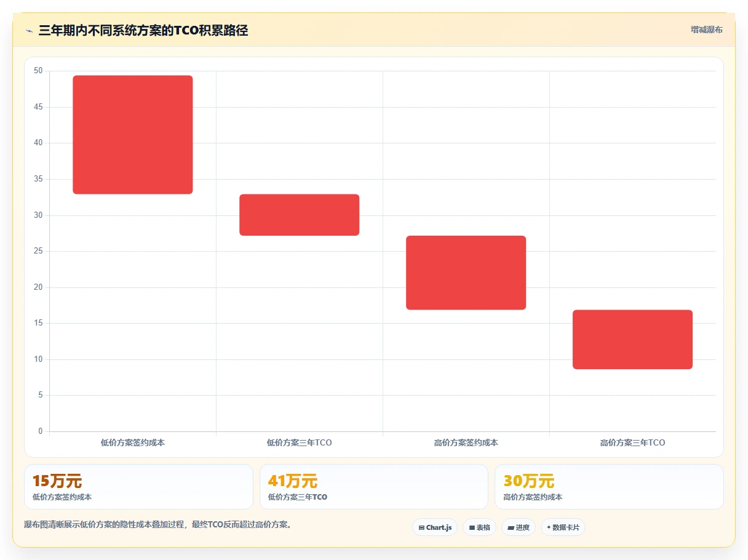Viewport: 748px width, 560px height.
Task: Click the y-axis value 25
Action: click(x=38, y=251)
